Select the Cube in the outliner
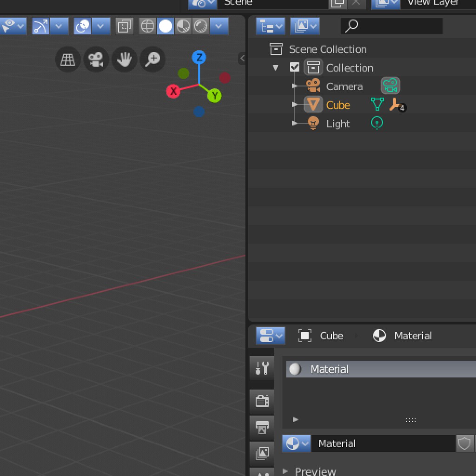Screen dimensions: 476x476 (x=338, y=105)
